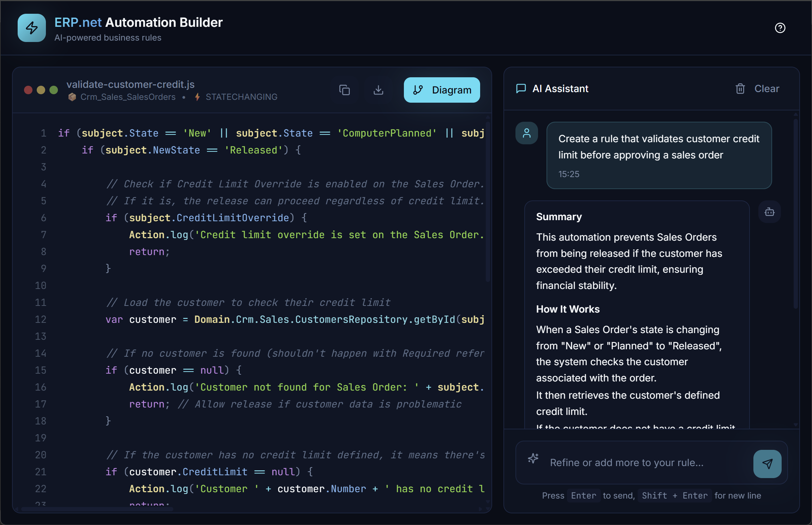Copy code with the copy icon
This screenshot has height=525, width=812.
(344, 90)
